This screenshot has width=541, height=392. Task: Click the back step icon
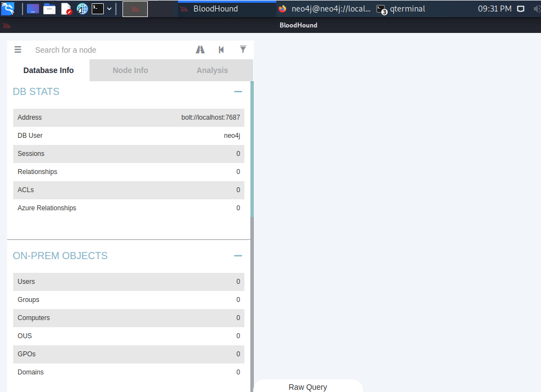tap(221, 49)
